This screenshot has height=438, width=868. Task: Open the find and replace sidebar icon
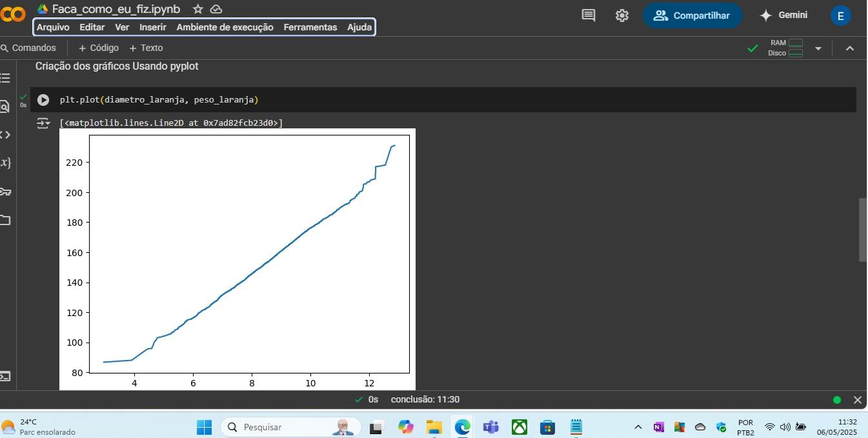(x=5, y=106)
